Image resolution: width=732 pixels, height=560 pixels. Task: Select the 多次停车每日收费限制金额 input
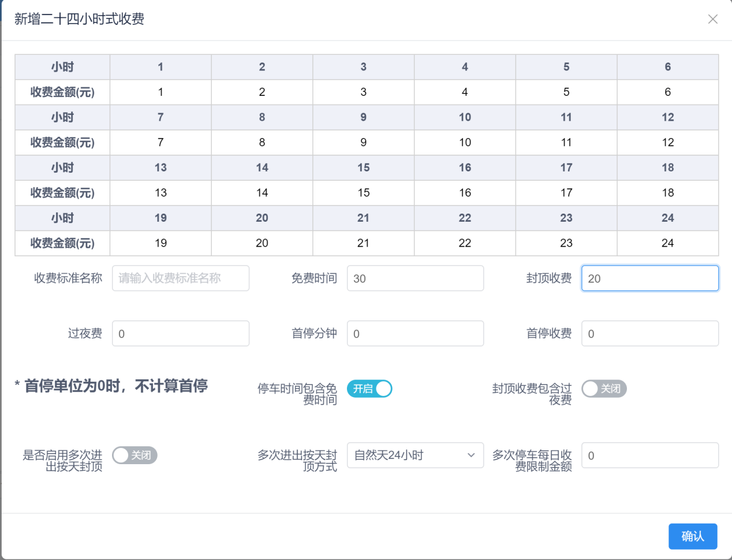coord(650,456)
